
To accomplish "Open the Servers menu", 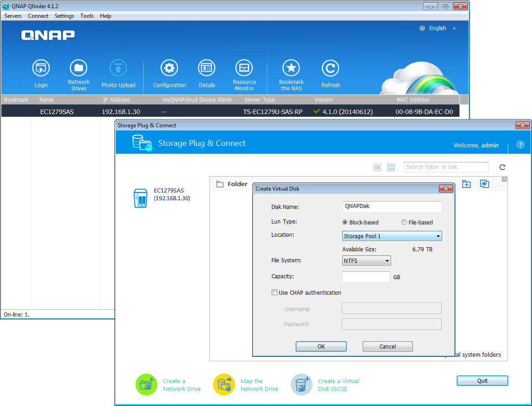I will point(13,16).
